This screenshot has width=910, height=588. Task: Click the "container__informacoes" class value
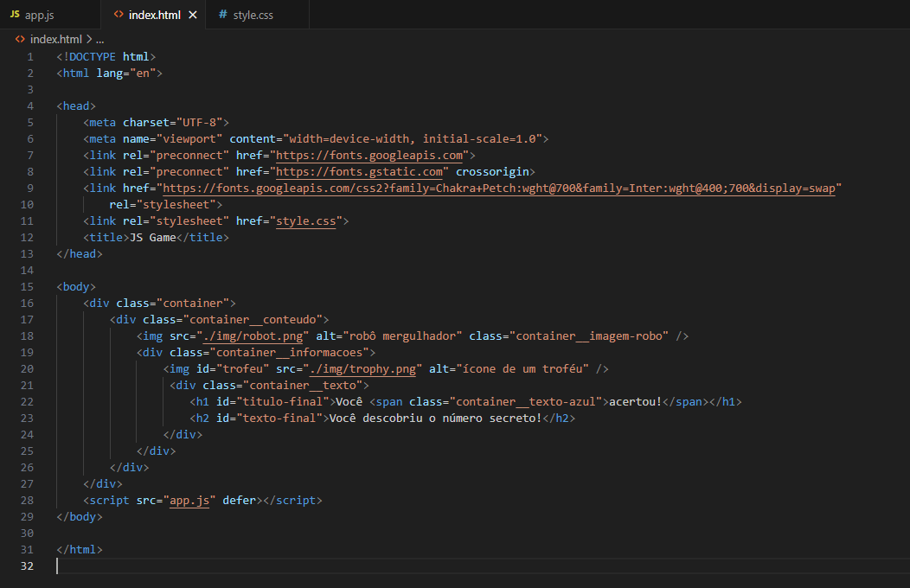pos(290,353)
